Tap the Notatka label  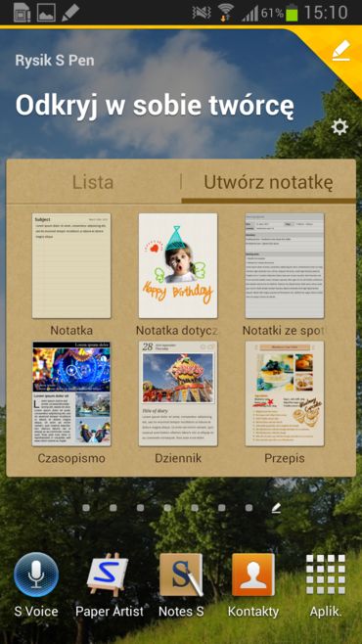coord(71,331)
